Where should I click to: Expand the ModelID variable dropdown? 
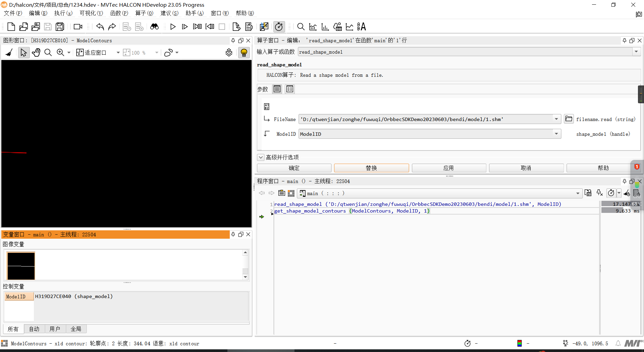click(556, 134)
